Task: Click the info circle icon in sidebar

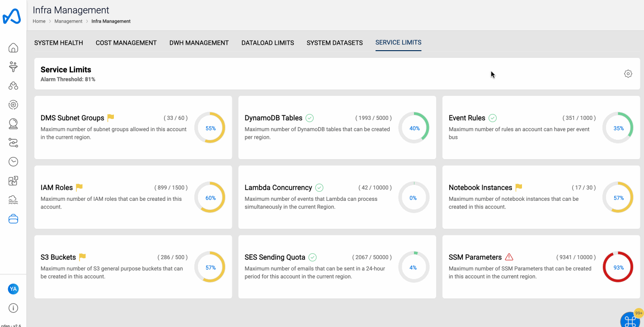Action: tap(14, 308)
